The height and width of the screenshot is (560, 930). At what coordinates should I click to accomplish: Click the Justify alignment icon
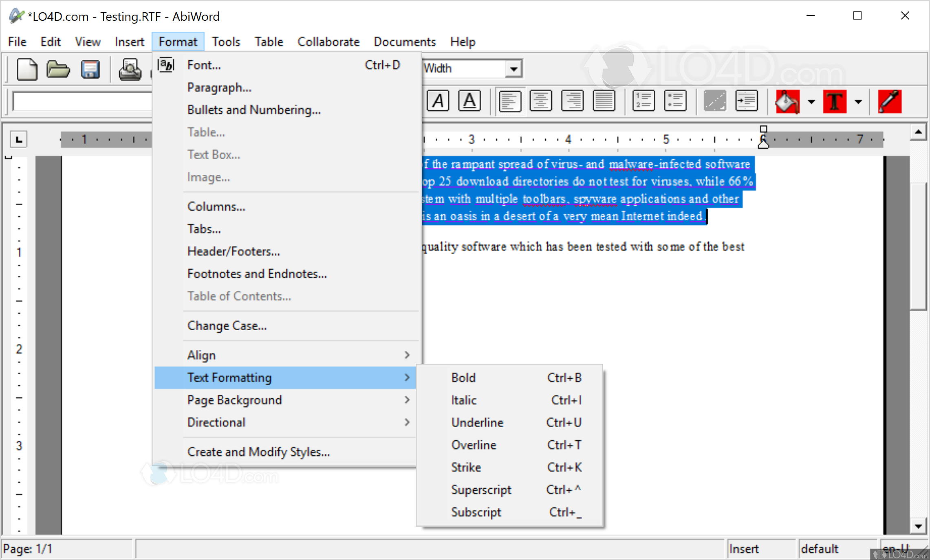tap(604, 101)
